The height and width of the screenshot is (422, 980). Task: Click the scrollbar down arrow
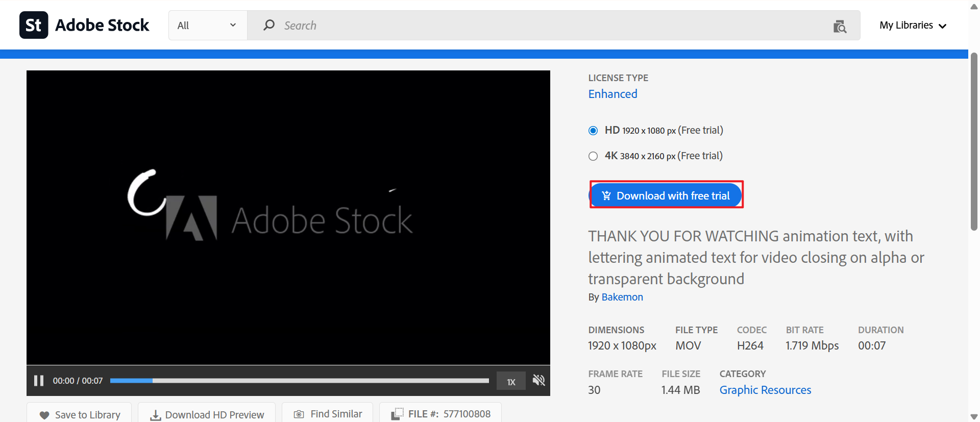(x=974, y=416)
